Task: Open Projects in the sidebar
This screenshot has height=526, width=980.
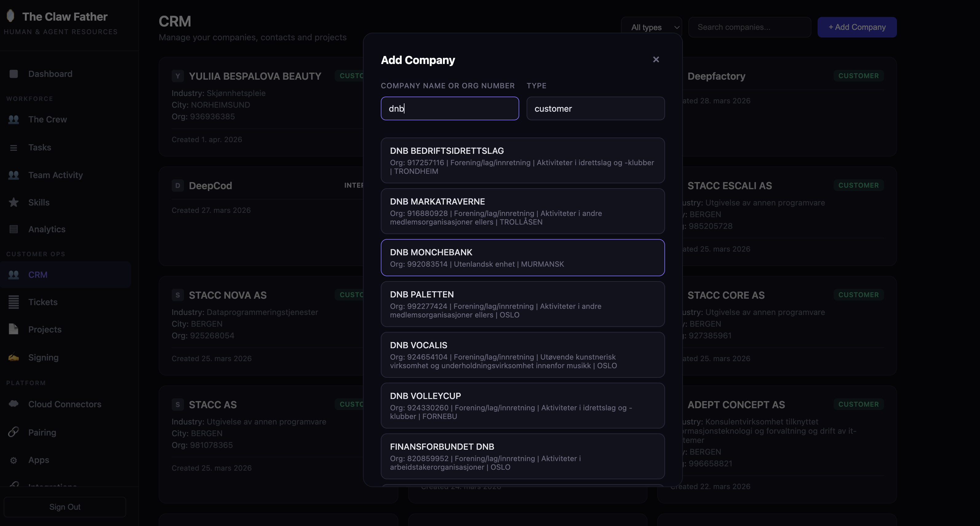Action: click(45, 329)
